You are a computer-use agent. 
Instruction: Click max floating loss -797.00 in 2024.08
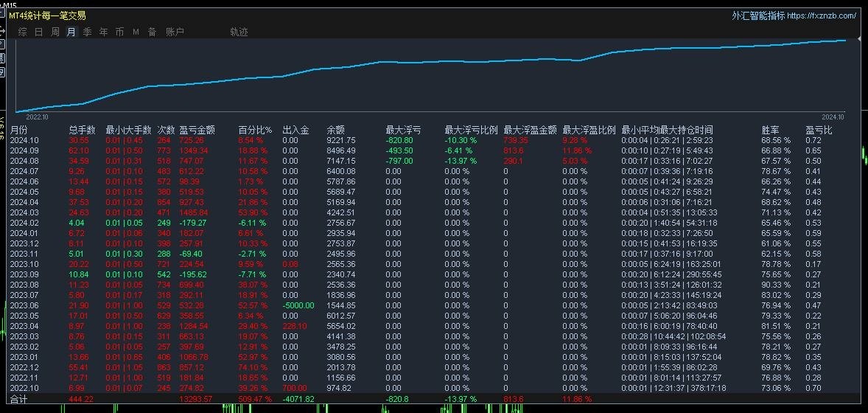[399, 161]
